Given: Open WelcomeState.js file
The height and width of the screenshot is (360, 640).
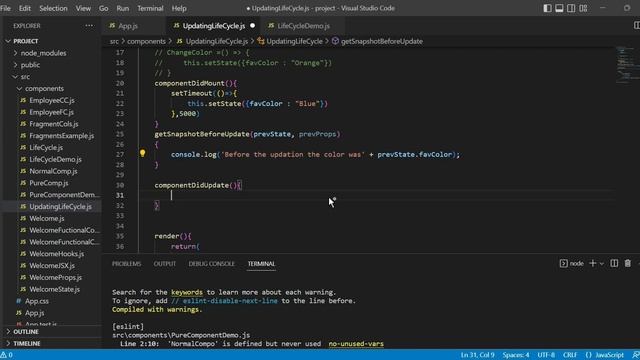Looking at the screenshot, I should (54, 289).
